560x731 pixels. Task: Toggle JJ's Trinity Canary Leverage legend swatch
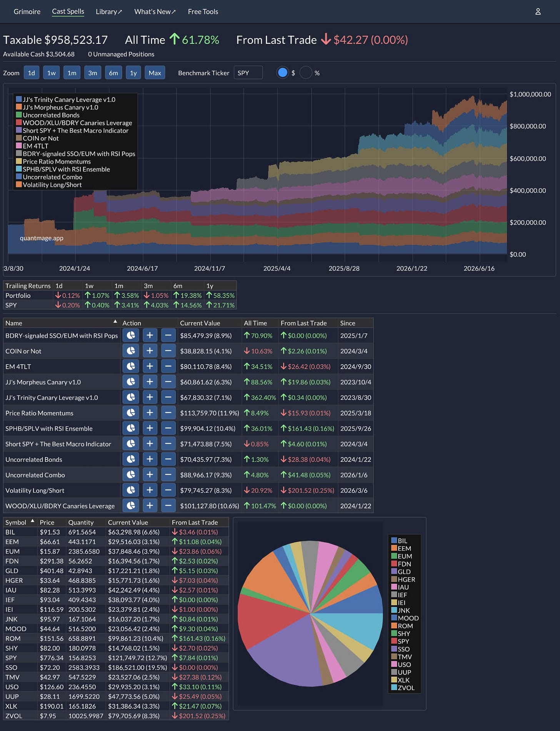pos(18,99)
